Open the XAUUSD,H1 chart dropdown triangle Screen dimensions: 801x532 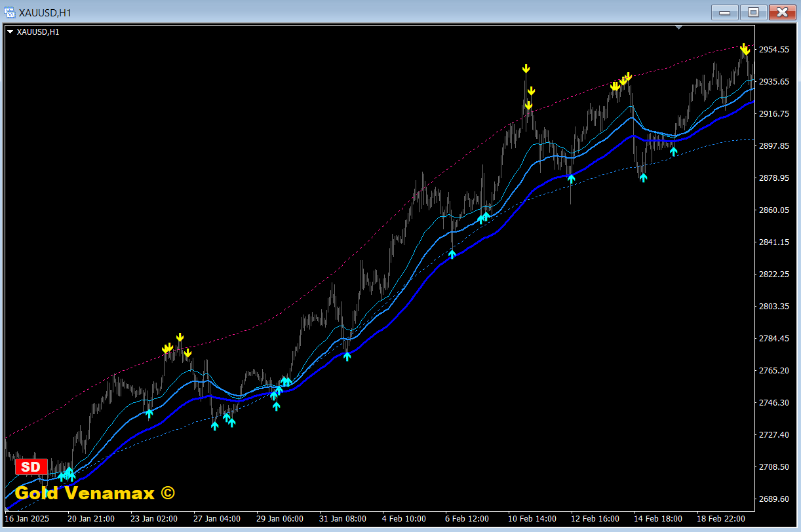(x=10, y=31)
